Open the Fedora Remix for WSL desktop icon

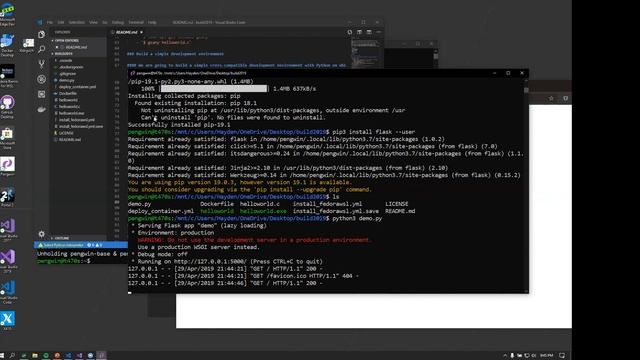(7, 76)
